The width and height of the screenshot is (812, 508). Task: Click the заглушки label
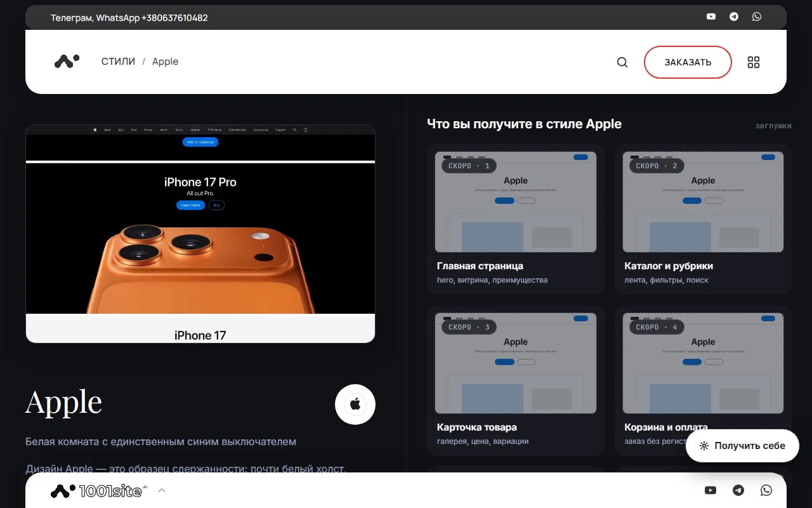[773, 126]
